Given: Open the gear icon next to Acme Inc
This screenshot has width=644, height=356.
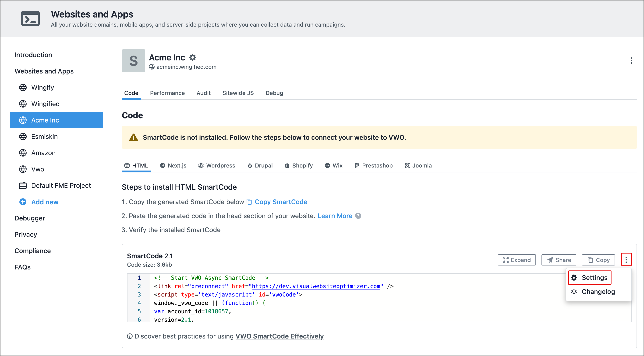Looking at the screenshot, I should click(192, 57).
